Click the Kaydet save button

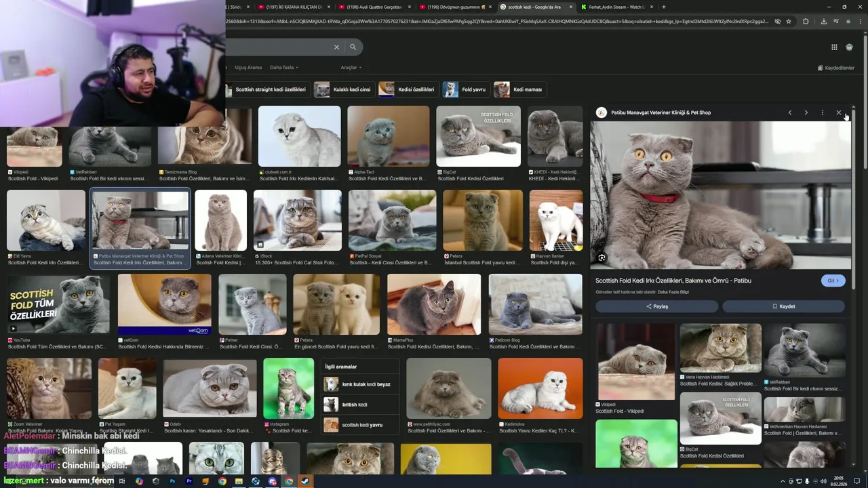coord(783,306)
